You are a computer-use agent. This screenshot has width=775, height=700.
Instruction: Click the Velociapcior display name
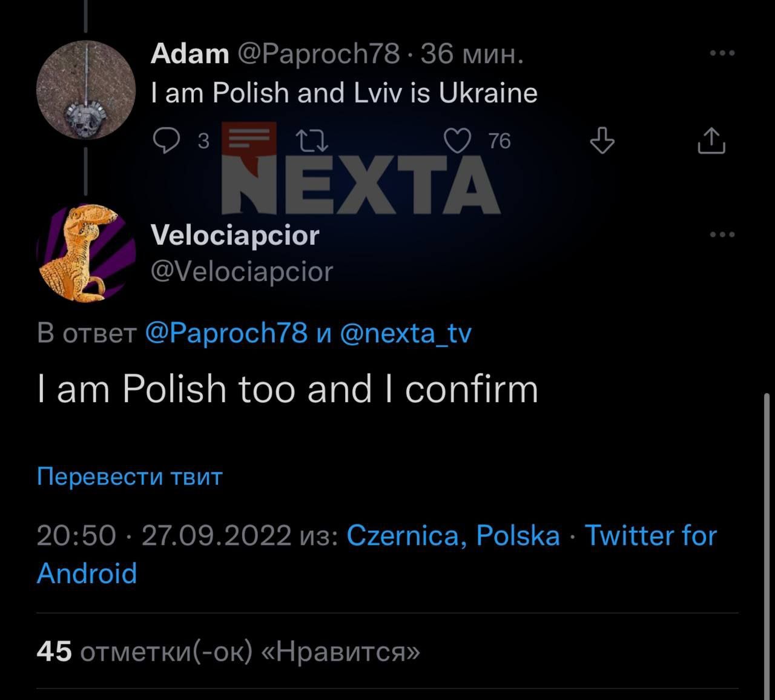click(235, 235)
